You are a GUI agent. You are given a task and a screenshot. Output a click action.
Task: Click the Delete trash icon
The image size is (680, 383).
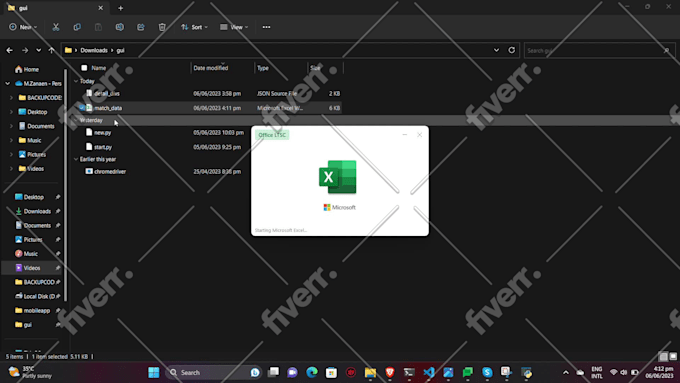(162, 27)
